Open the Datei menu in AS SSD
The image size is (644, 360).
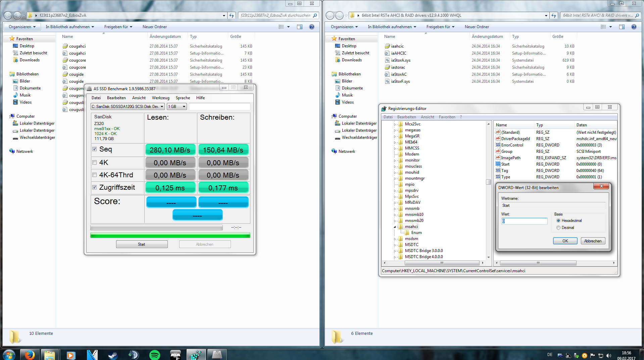pyautogui.click(x=96, y=98)
